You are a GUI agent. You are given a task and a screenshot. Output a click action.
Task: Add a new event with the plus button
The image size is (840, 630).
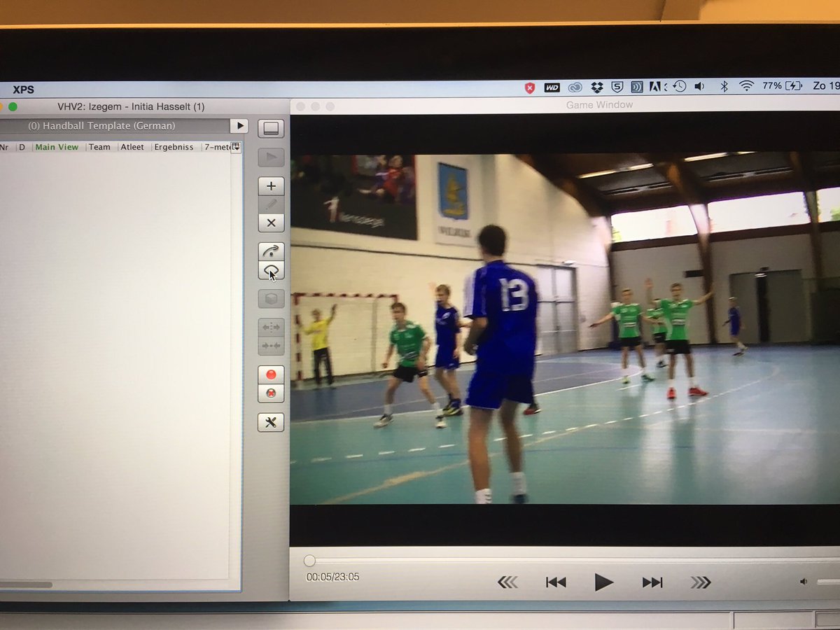tap(271, 186)
